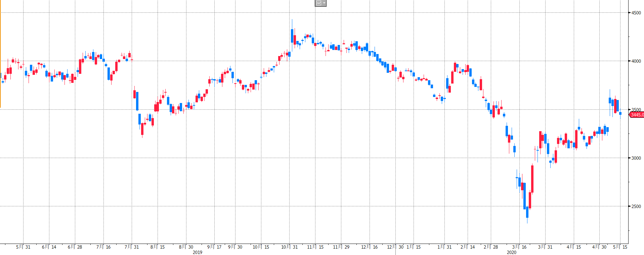This screenshot has width=644, height=255.
Task: Select the 7月 16 date label
Action: (x=103, y=247)
